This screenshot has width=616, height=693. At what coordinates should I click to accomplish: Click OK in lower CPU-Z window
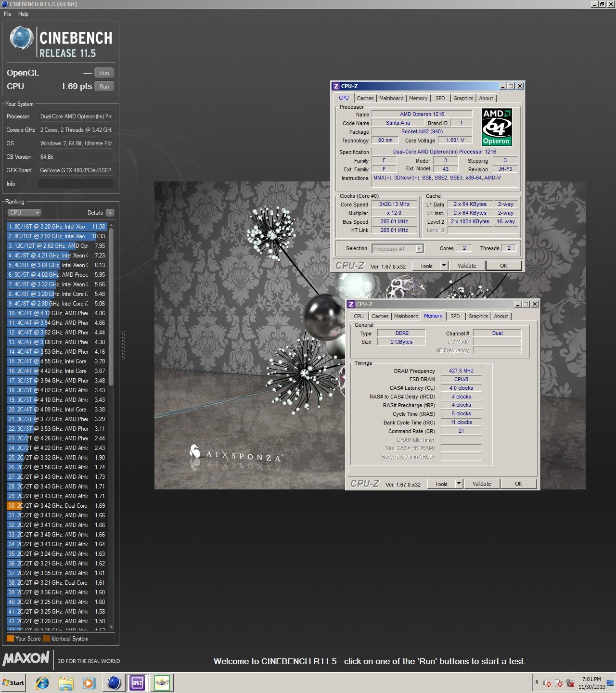coord(518,484)
